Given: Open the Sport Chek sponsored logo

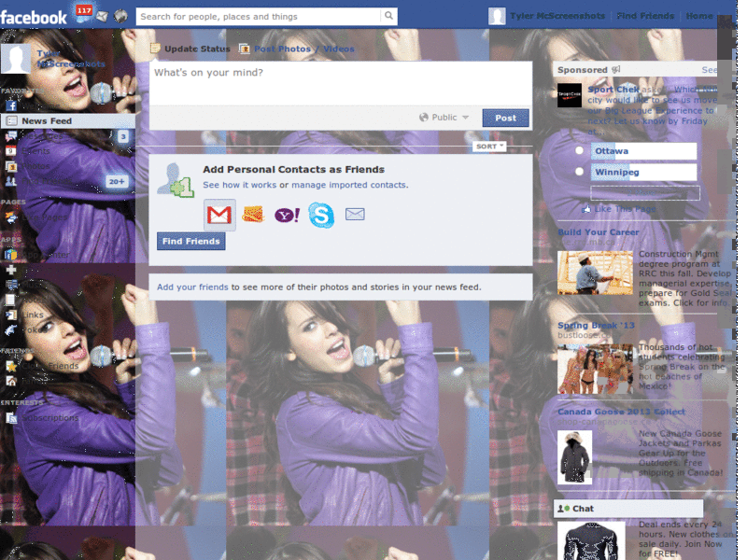Looking at the screenshot, I should 570,95.
